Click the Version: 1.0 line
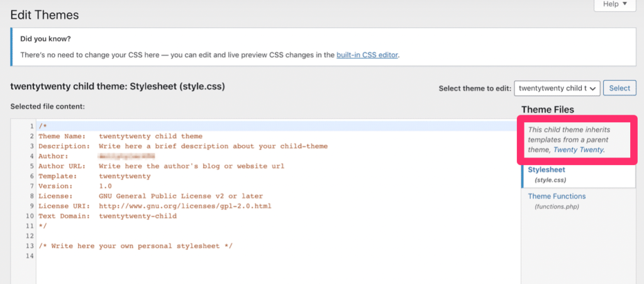Screen dimensions: 644x284 pyautogui.click(x=75, y=186)
